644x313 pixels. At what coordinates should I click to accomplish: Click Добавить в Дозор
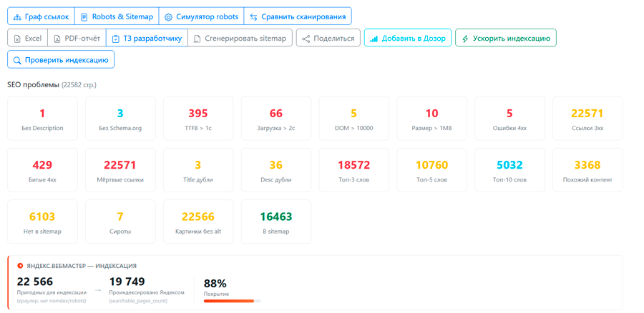pyautogui.click(x=408, y=39)
